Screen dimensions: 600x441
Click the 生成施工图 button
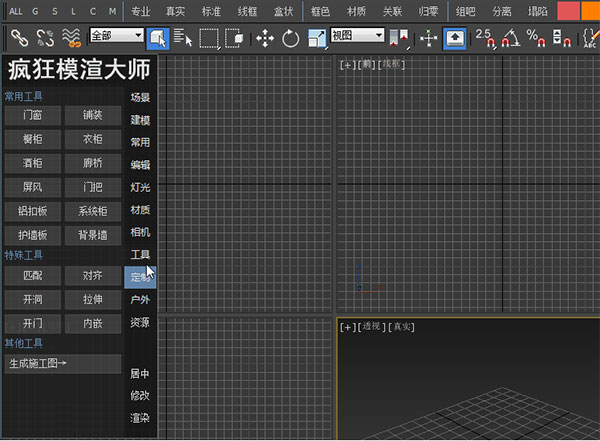point(63,363)
